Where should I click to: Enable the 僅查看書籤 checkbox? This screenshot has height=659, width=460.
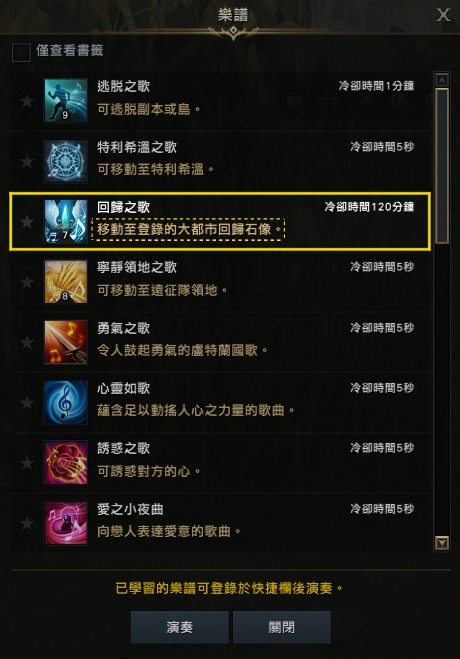click(x=21, y=53)
